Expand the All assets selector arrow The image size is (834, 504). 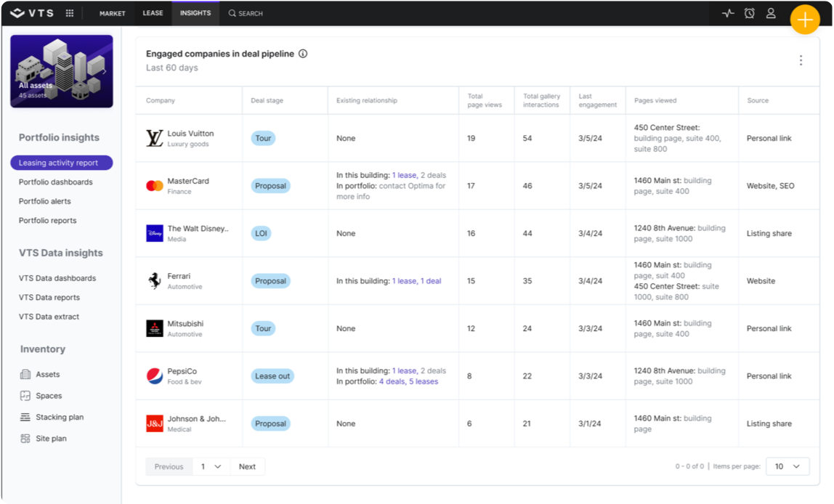click(x=105, y=71)
